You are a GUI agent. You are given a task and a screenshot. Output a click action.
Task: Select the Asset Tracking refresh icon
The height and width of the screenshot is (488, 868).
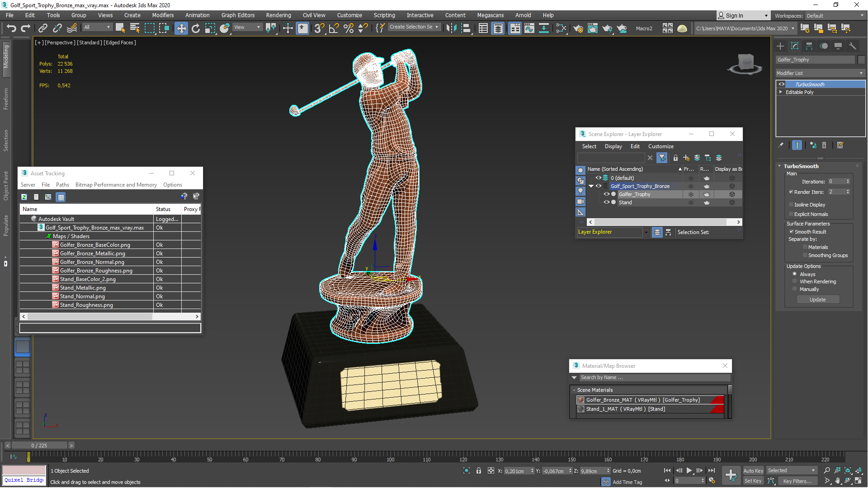coord(24,197)
